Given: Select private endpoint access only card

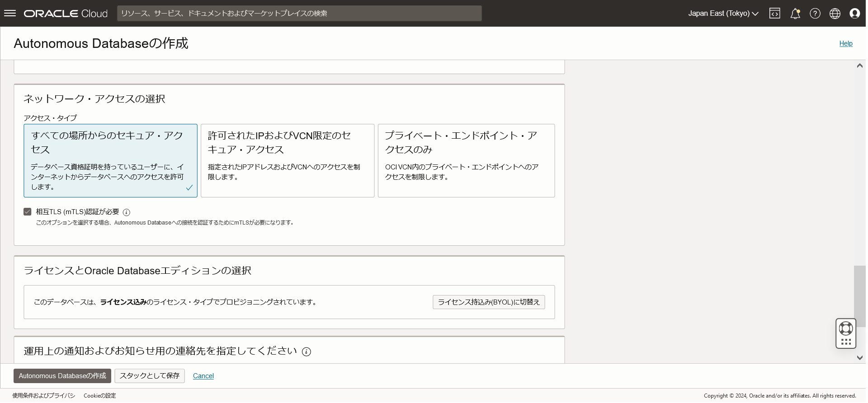Looking at the screenshot, I should (x=467, y=161).
